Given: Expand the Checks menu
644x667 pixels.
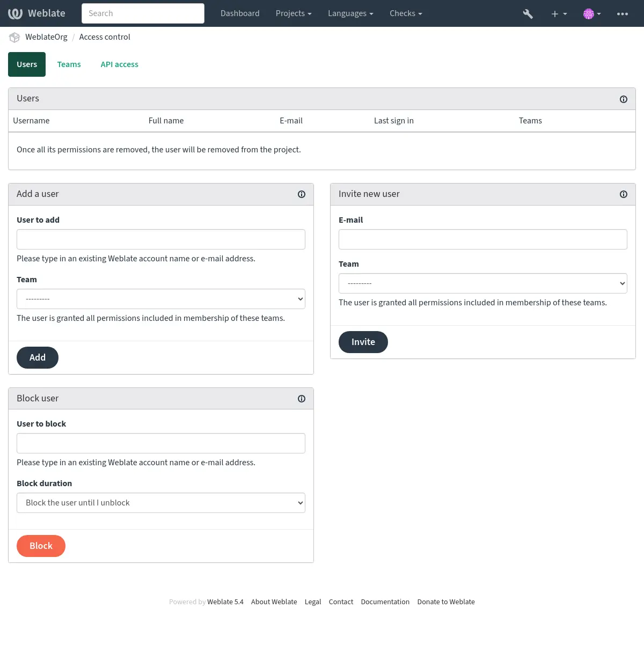Looking at the screenshot, I should tap(406, 13).
